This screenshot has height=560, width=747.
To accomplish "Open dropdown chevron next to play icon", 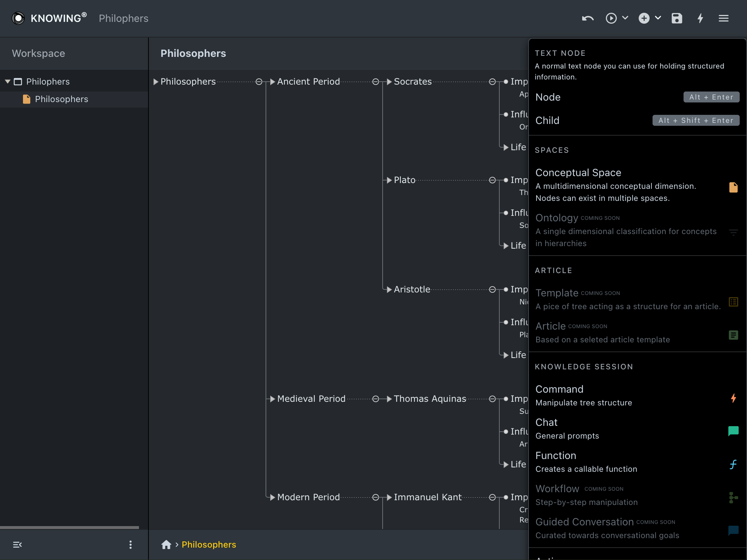I will coord(625,18).
